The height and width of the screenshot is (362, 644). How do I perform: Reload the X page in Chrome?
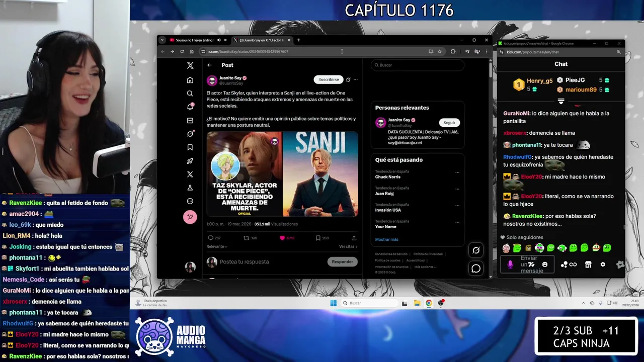pos(182,51)
